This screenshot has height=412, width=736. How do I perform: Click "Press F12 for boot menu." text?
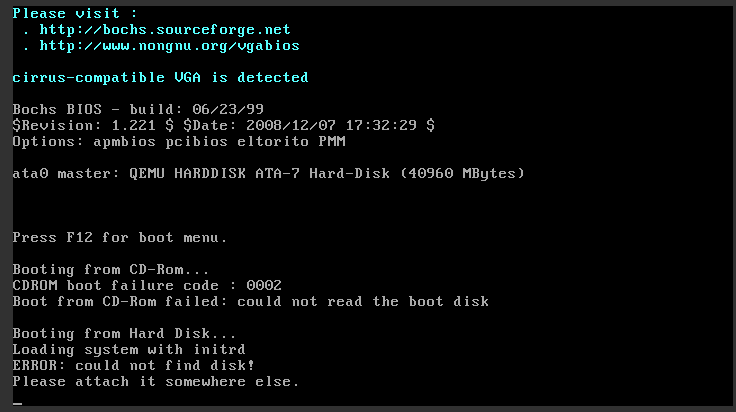point(120,238)
